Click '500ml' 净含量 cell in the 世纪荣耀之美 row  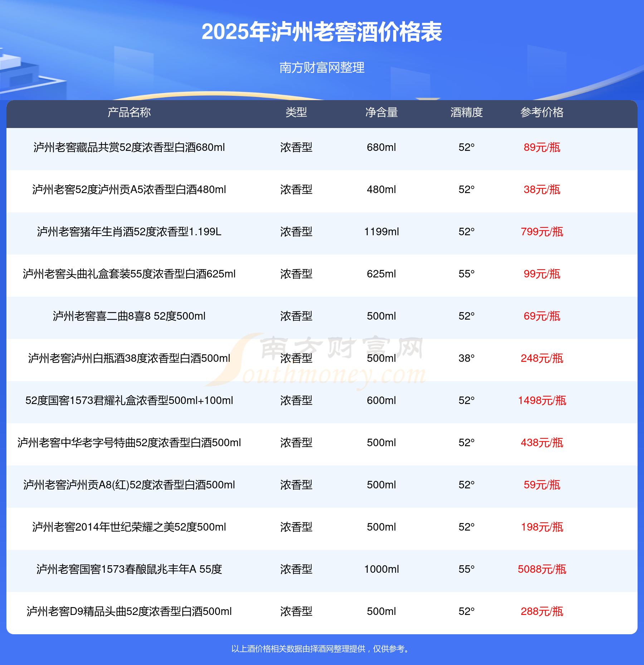pyautogui.click(x=381, y=527)
